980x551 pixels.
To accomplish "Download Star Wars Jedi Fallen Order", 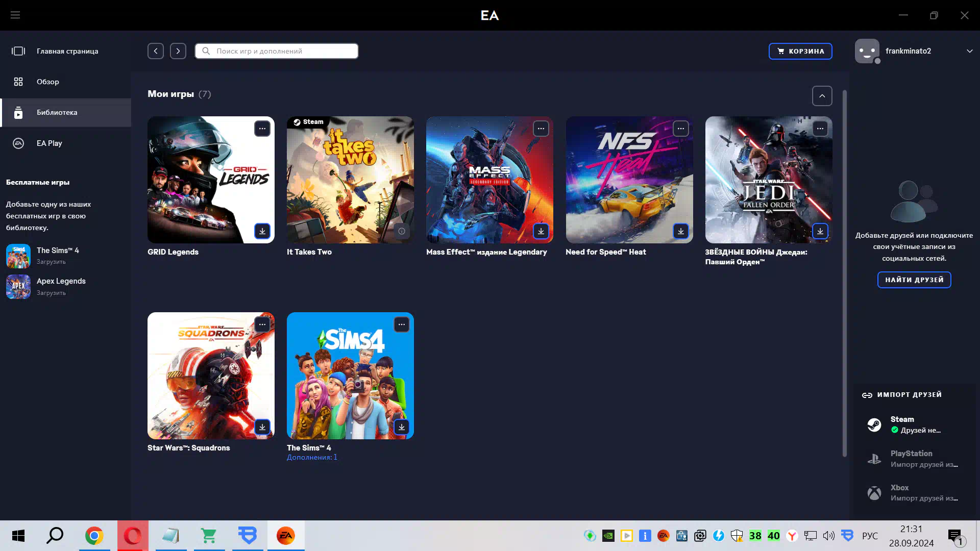I will pos(820,231).
